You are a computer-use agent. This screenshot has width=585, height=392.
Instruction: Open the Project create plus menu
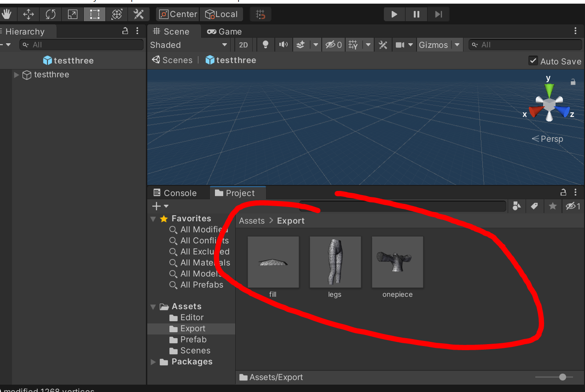click(x=160, y=206)
